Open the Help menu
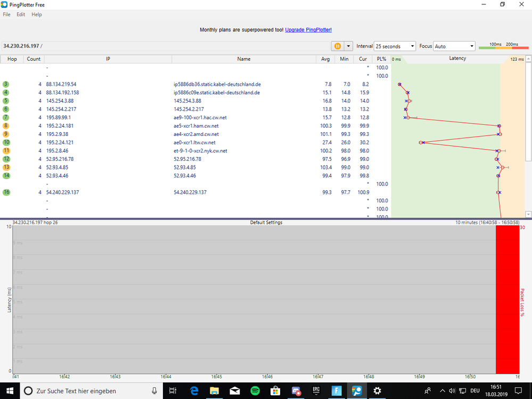Viewport: 532px width, 399px height. (x=37, y=14)
